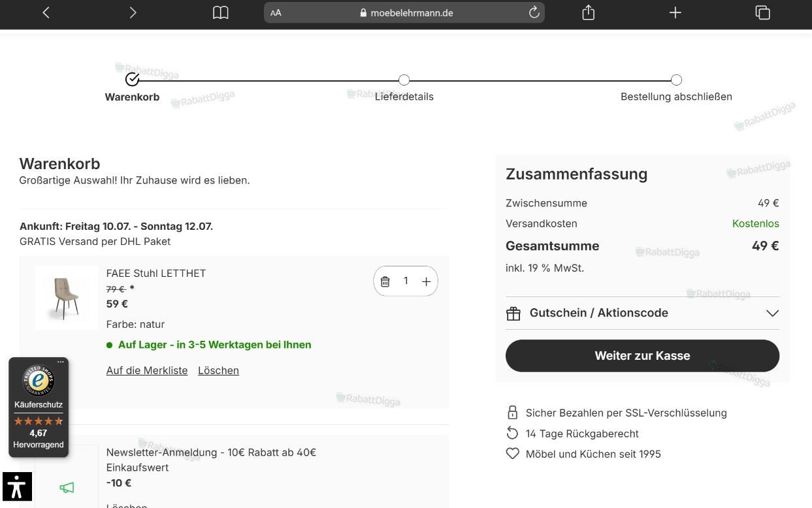Tap the Safari forward arrow
Image resolution: width=812 pixels, height=508 pixels.
[x=133, y=12]
